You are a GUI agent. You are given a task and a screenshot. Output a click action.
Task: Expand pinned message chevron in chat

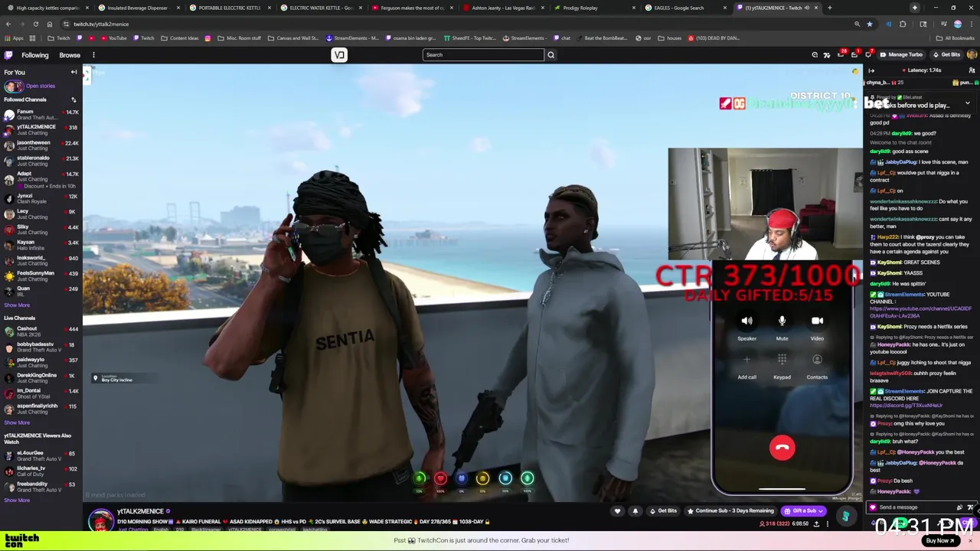(x=967, y=103)
